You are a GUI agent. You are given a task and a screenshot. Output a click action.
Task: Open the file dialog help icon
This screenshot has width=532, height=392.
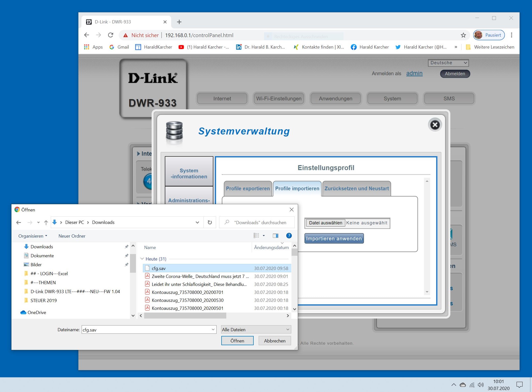click(x=289, y=236)
